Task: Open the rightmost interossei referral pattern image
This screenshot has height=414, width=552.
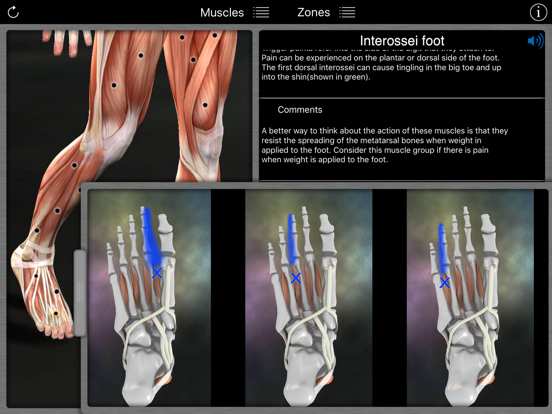Action: coord(470,298)
